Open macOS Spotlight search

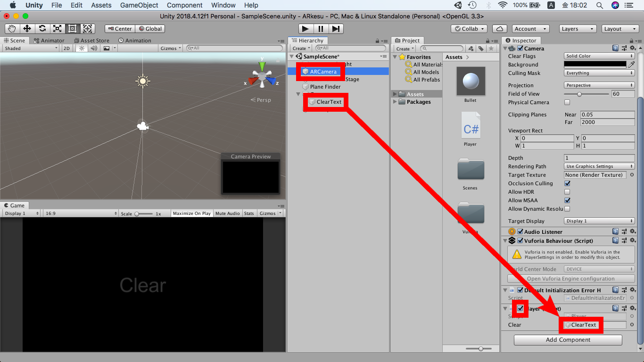599,5
